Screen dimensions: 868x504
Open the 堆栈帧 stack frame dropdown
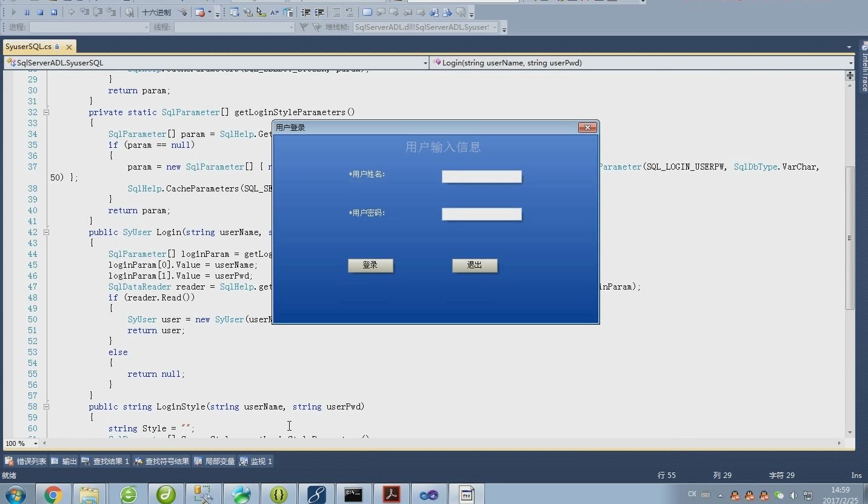pos(426,27)
